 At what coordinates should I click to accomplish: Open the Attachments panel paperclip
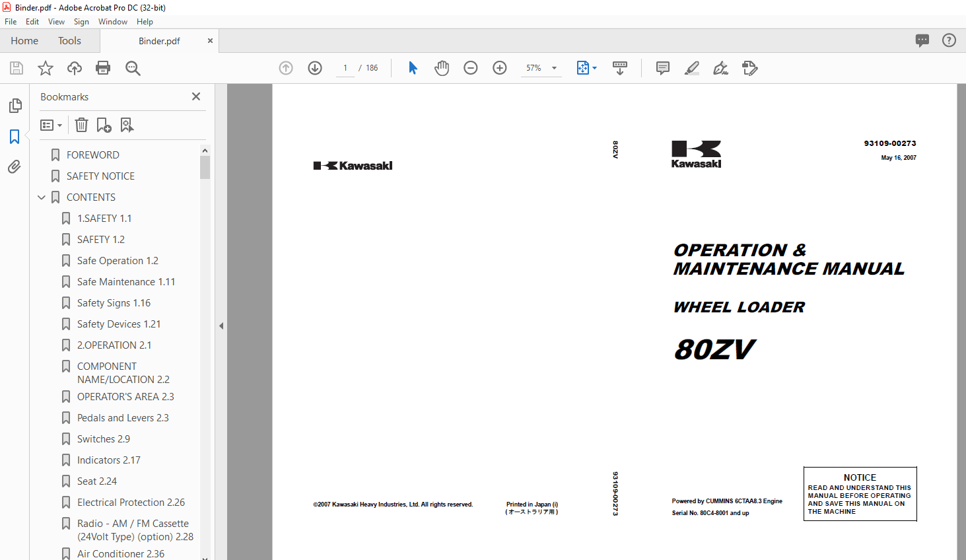tap(15, 167)
